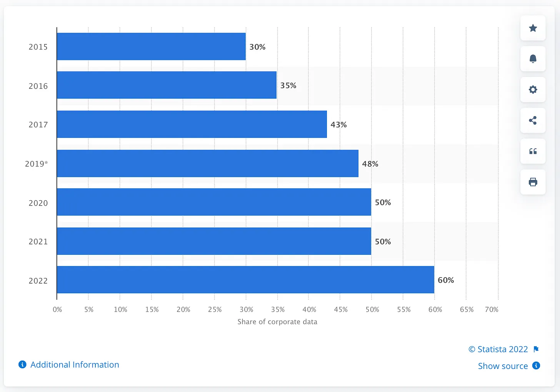Click the 60% label of 2022 bar
560x392 pixels.
(446, 280)
